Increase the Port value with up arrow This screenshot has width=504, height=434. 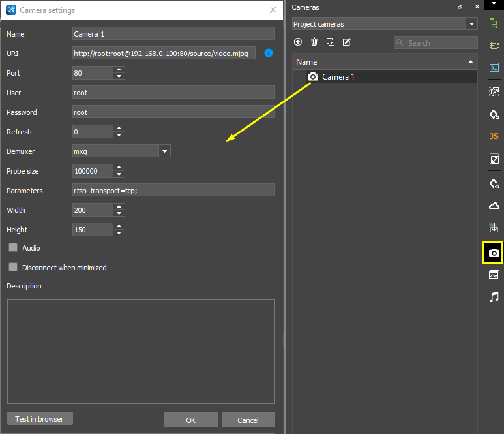(x=119, y=70)
